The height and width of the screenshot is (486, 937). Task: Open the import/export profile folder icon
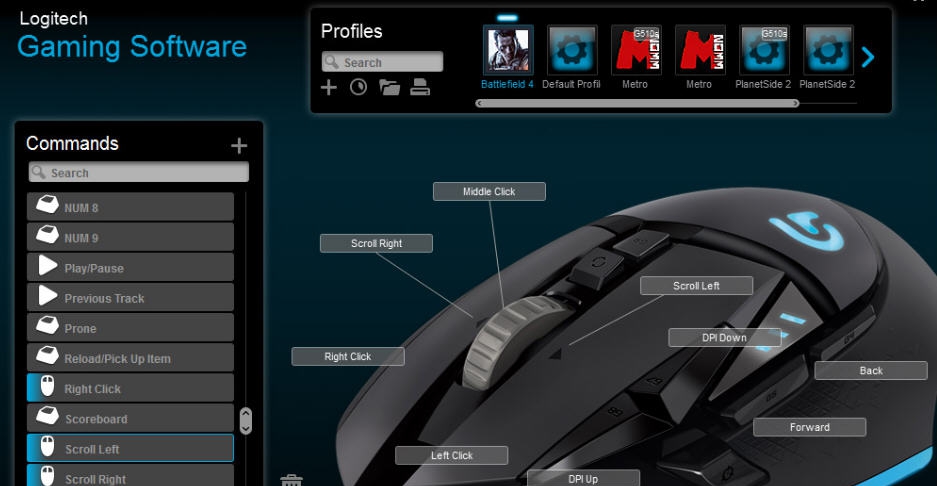390,87
